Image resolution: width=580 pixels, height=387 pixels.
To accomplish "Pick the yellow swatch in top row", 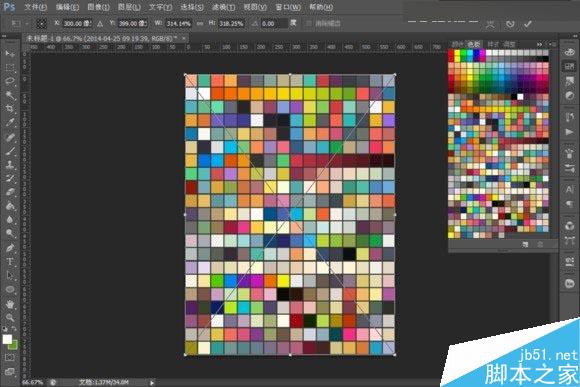I will point(457,54).
